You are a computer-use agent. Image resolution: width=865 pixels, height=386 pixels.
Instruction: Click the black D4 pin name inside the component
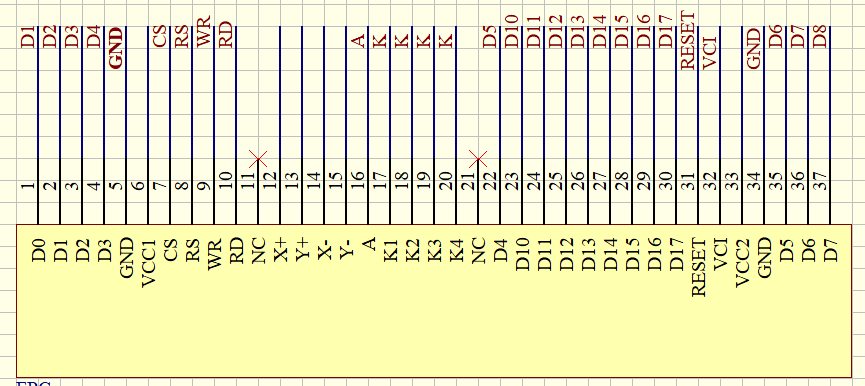(501, 250)
